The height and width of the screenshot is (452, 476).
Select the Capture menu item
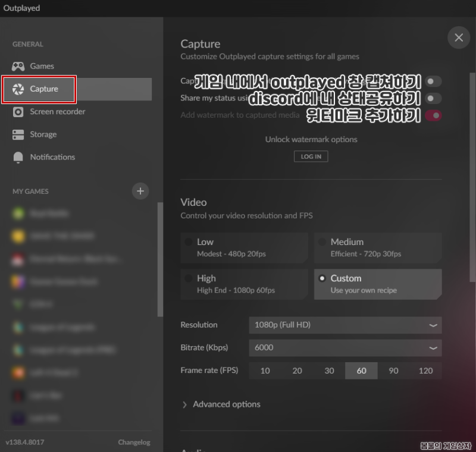[x=77, y=89]
